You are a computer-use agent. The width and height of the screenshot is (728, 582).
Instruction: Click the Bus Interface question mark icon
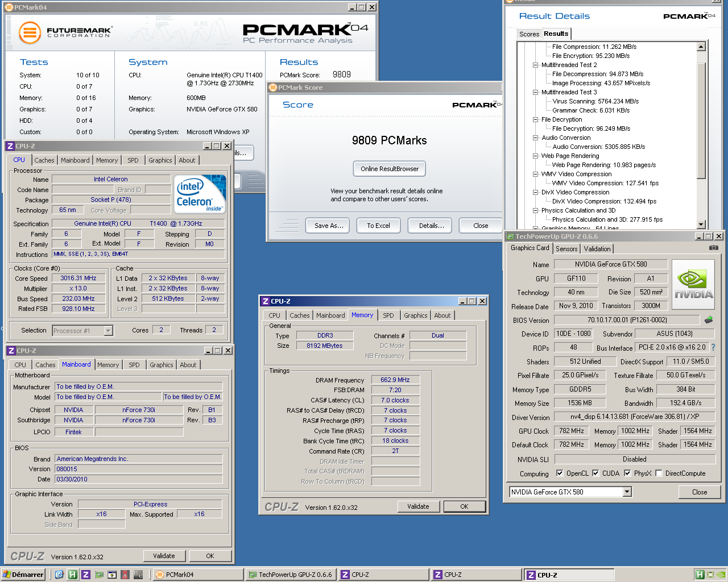tap(713, 347)
